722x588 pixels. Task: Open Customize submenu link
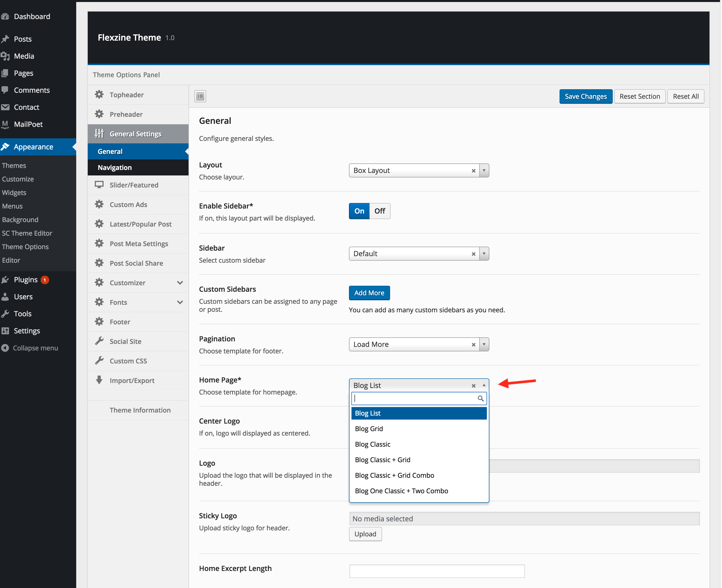point(18,179)
